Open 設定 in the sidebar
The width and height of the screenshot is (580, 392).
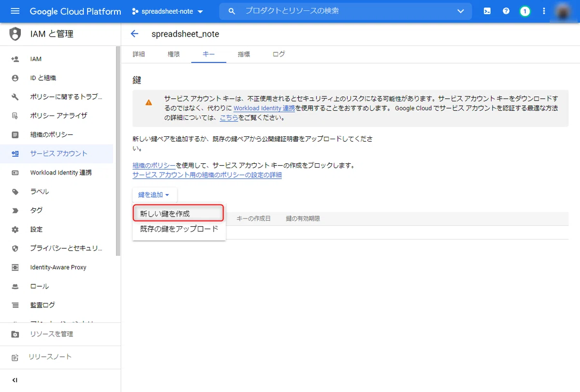pyautogui.click(x=36, y=229)
